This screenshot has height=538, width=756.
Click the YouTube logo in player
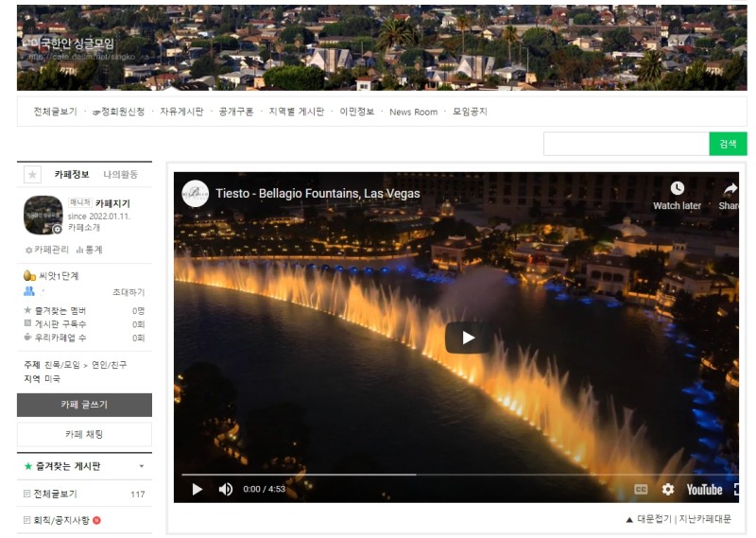[x=704, y=489]
